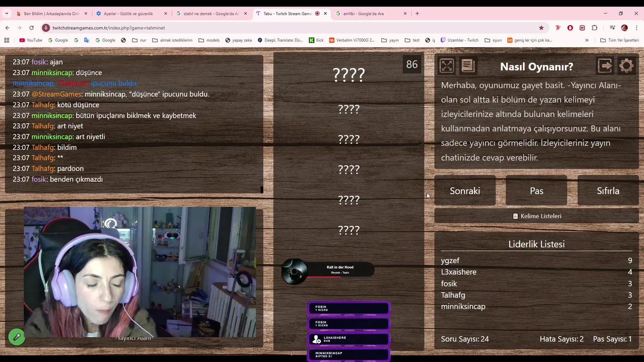Open the yapay zeka bookmark
This screenshot has height=362, width=644.
click(x=238, y=40)
